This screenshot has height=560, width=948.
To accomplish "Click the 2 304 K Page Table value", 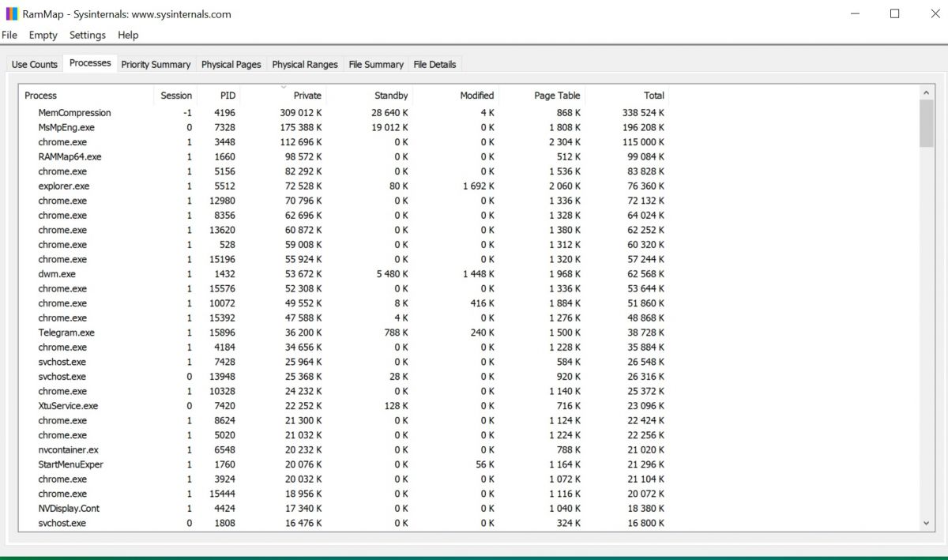I will pyautogui.click(x=565, y=142).
